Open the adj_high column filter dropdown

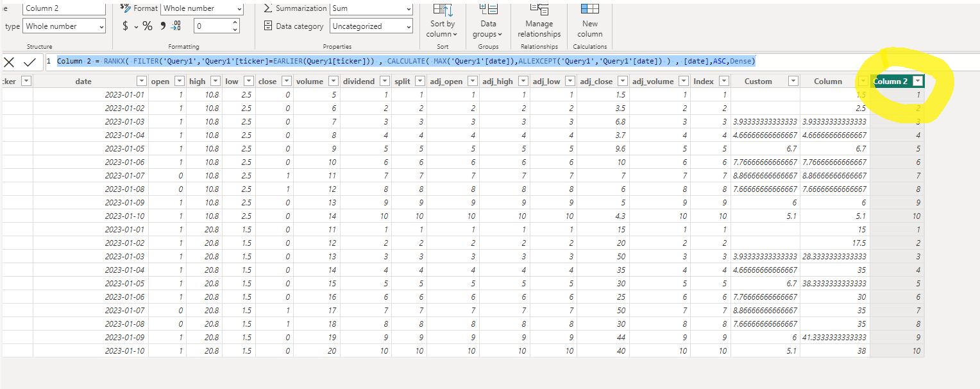[523, 81]
